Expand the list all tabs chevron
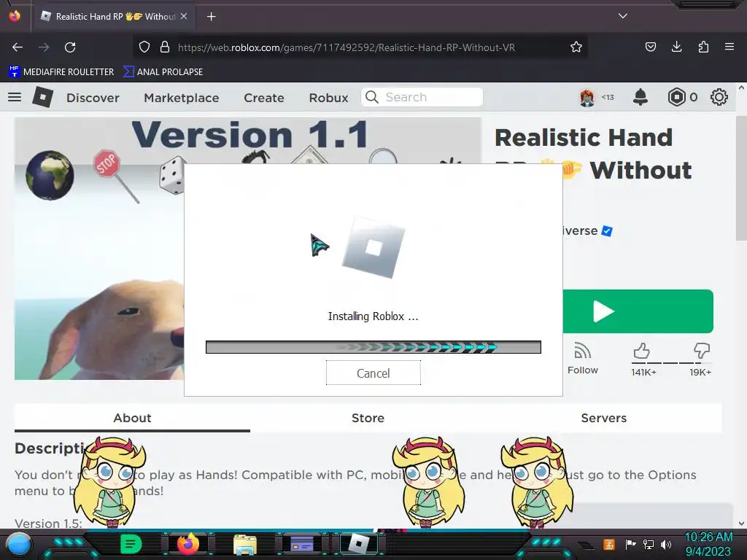 (623, 16)
